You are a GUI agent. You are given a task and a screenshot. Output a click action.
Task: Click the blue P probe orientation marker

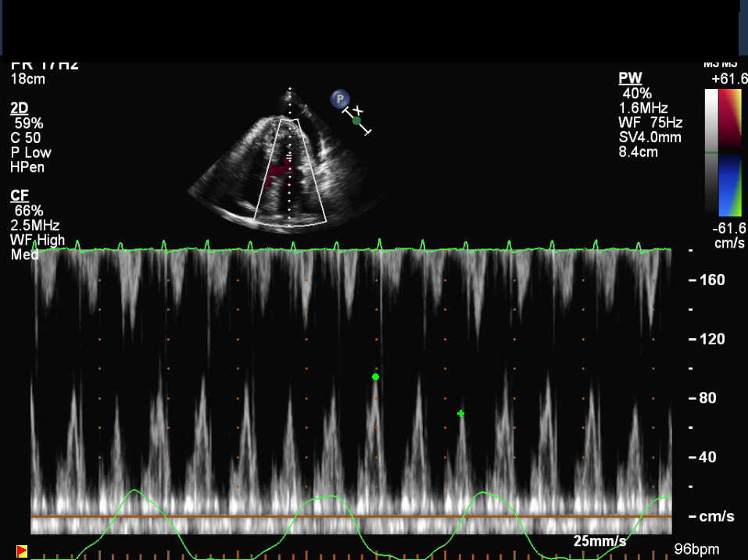click(339, 98)
